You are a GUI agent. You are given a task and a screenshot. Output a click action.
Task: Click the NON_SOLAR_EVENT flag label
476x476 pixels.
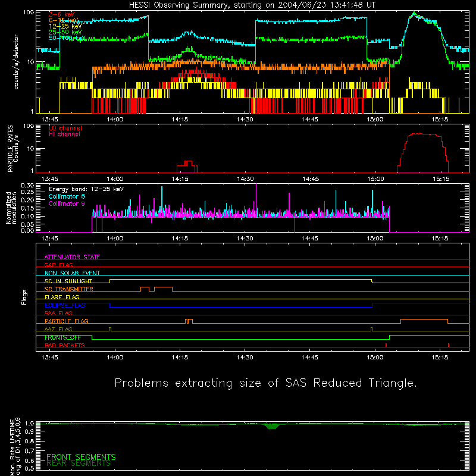pyautogui.click(x=72, y=273)
